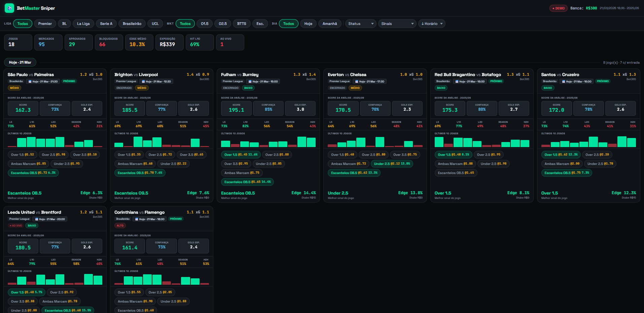644x313 pixels.
Task: Open the Horário sort dropdown
Action: click(x=432, y=24)
